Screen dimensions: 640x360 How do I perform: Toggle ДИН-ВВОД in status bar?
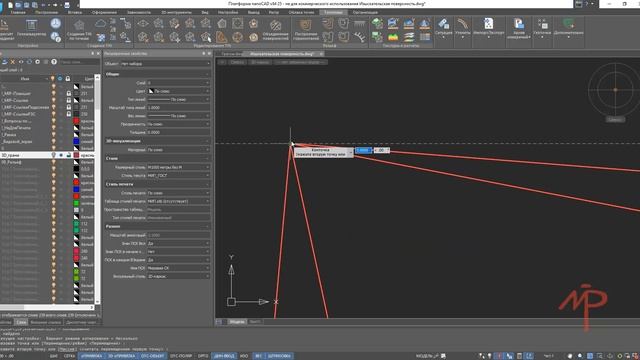[x=224, y=356]
